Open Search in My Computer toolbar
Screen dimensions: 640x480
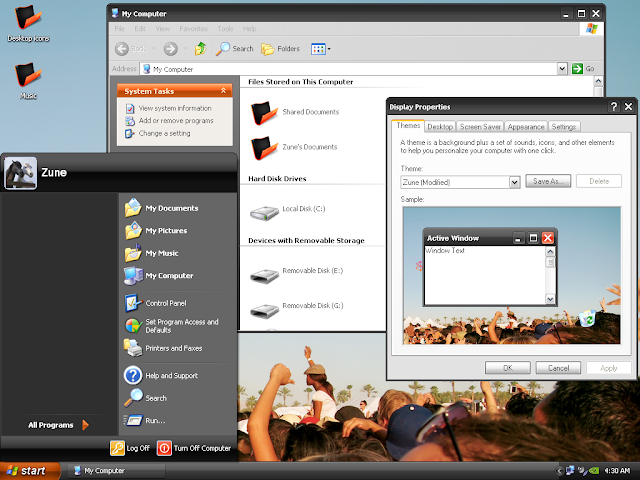click(235, 49)
